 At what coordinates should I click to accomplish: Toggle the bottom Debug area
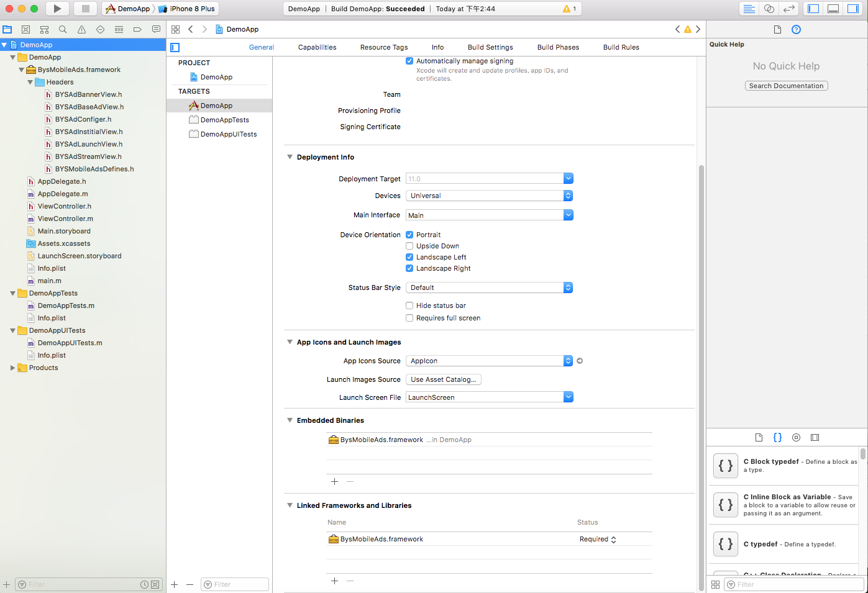click(833, 9)
